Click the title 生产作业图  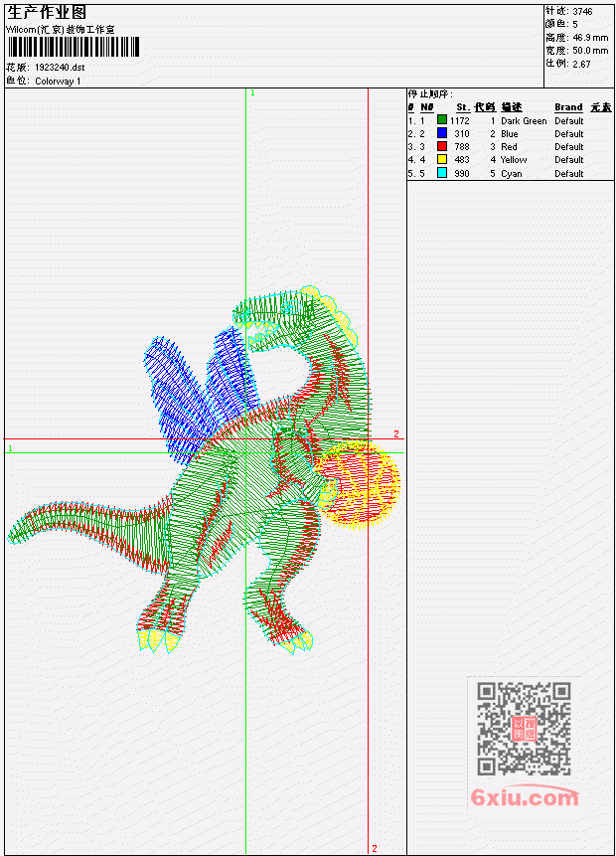47,12
